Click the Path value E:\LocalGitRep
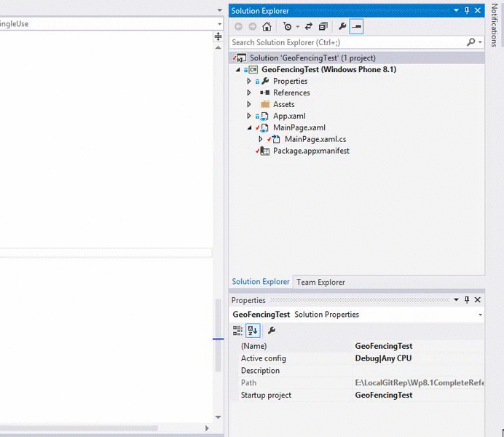 click(419, 382)
